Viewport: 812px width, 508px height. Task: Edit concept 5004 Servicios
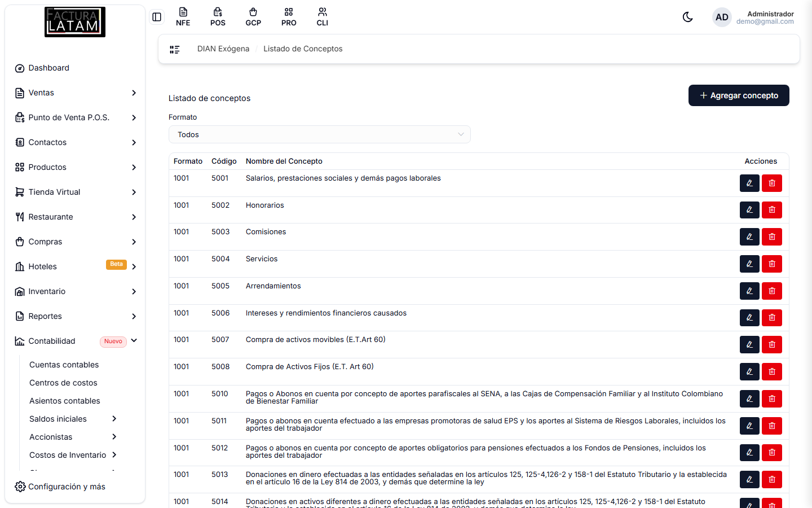(x=749, y=264)
